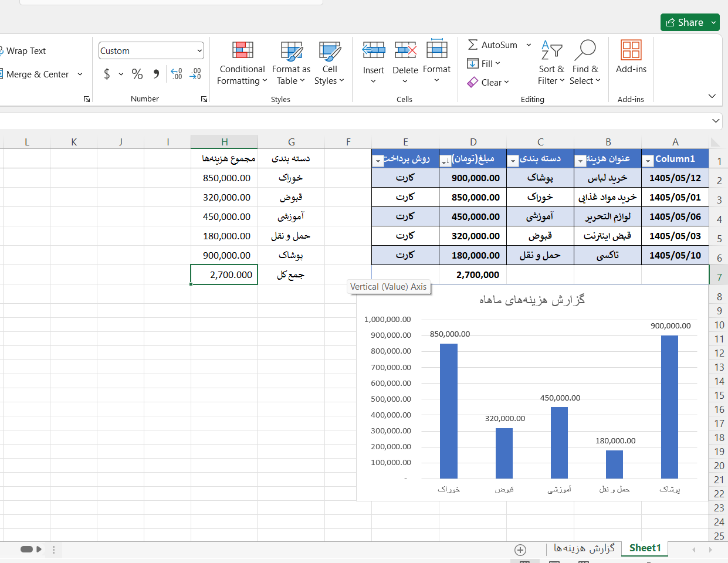The image size is (728, 563).
Task: Open Number format dialog launcher
Action: [x=204, y=99]
